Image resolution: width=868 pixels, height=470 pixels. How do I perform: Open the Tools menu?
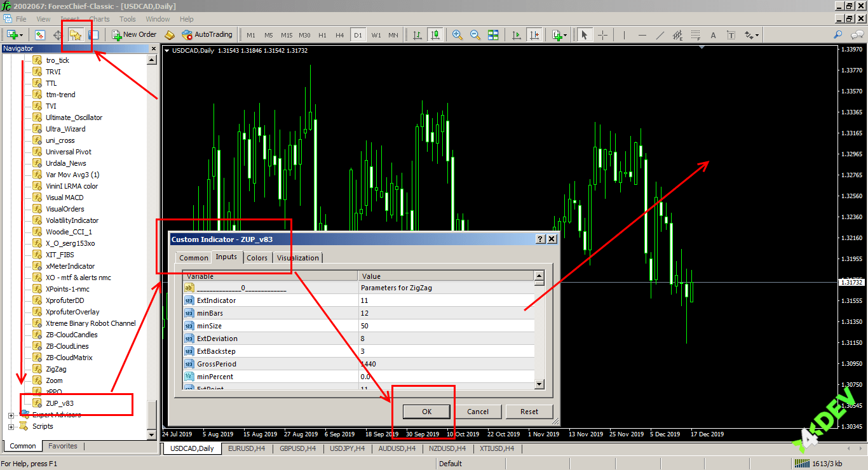[128, 19]
